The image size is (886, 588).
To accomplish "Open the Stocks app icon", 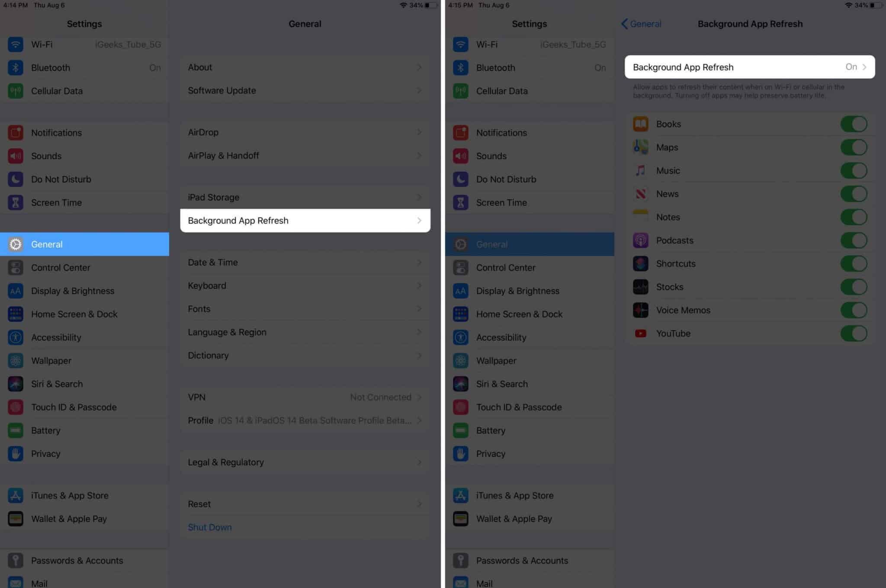I will coord(641,287).
